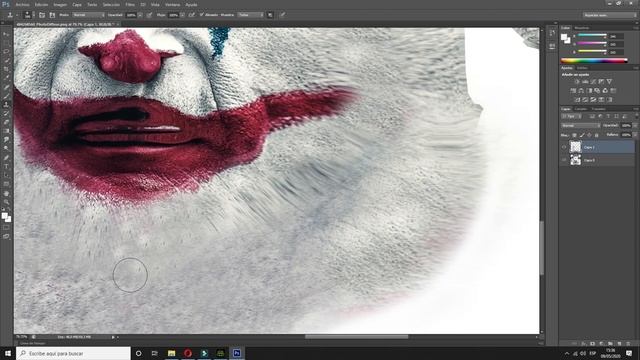The image size is (640, 360).
Task: Switch to the Muestras tab
Action: pos(582,28)
